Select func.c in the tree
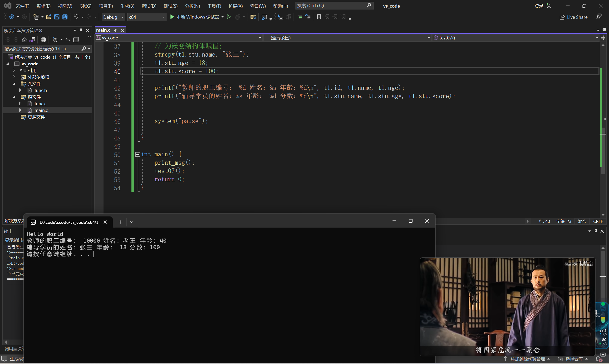The height and width of the screenshot is (364, 609). 40,104
